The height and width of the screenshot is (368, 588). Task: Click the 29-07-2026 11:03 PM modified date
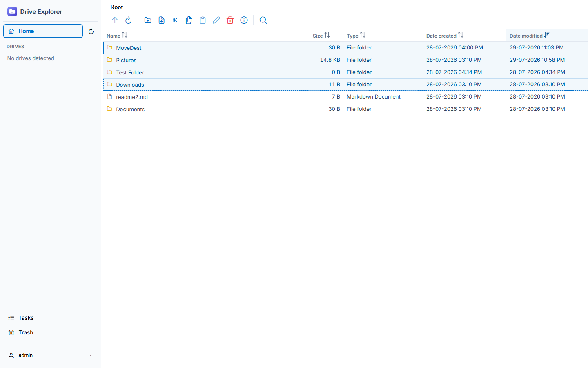pos(537,47)
